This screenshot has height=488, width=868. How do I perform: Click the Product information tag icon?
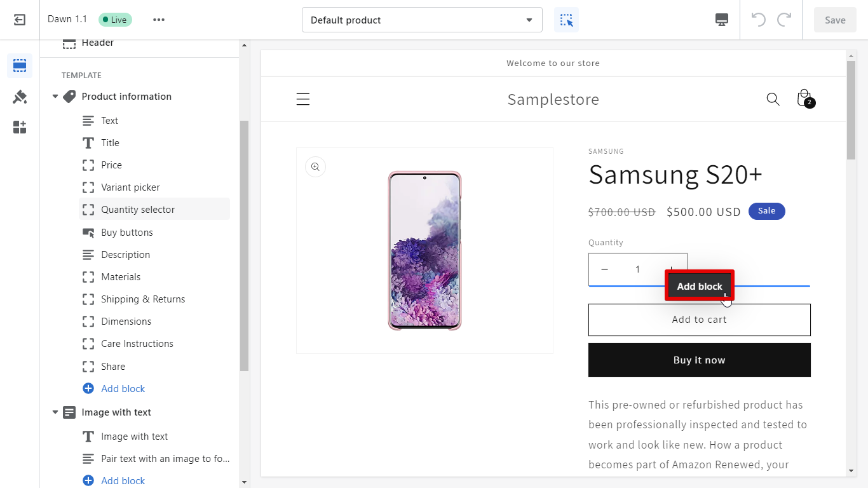pyautogui.click(x=69, y=97)
